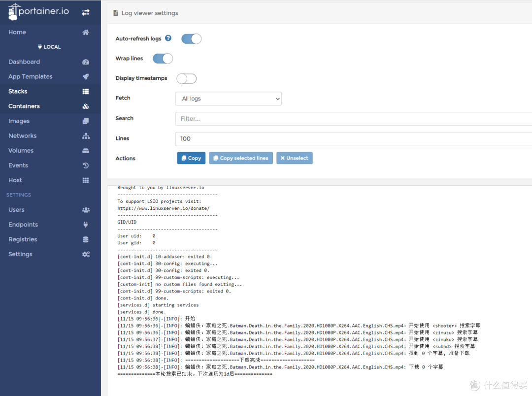Screen dimensions: 532x396
Task: Select log line containing <subhd>
Action: pyautogui.click(x=296, y=346)
